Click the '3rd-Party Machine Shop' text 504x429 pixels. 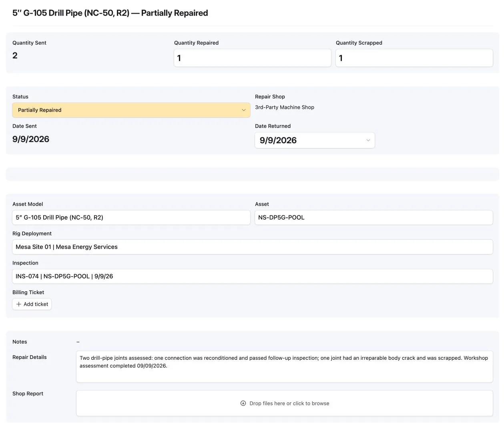tap(285, 107)
